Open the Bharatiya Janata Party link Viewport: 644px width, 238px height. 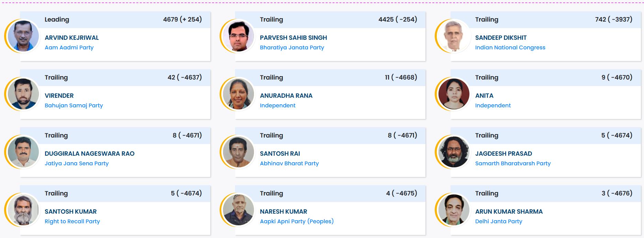tap(292, 47)
